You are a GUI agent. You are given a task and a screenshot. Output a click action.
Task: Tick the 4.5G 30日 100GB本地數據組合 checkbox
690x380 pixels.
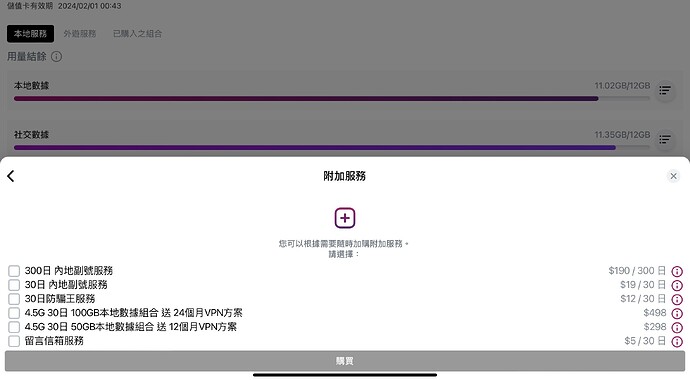14,313
